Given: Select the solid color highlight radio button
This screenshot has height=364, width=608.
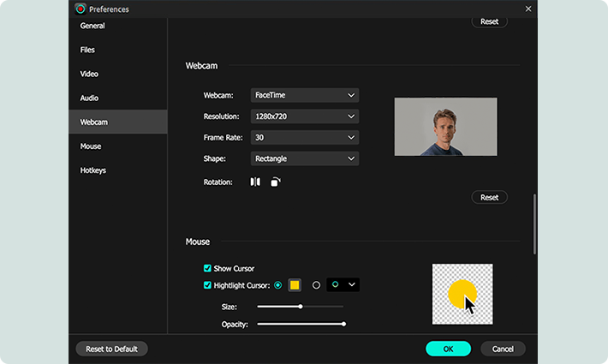Looking at the screenshot, I should click(278, 285).
